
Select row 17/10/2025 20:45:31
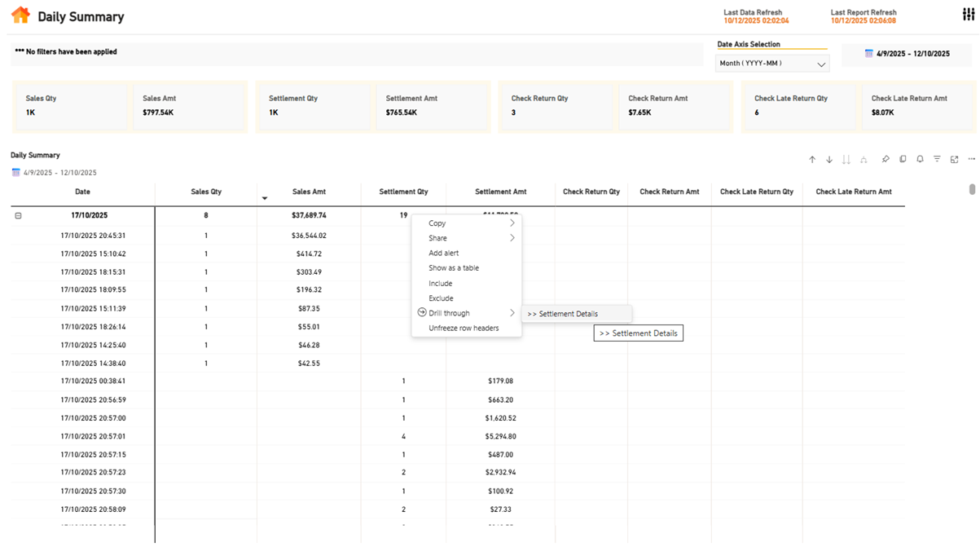[x=93, y=236]
